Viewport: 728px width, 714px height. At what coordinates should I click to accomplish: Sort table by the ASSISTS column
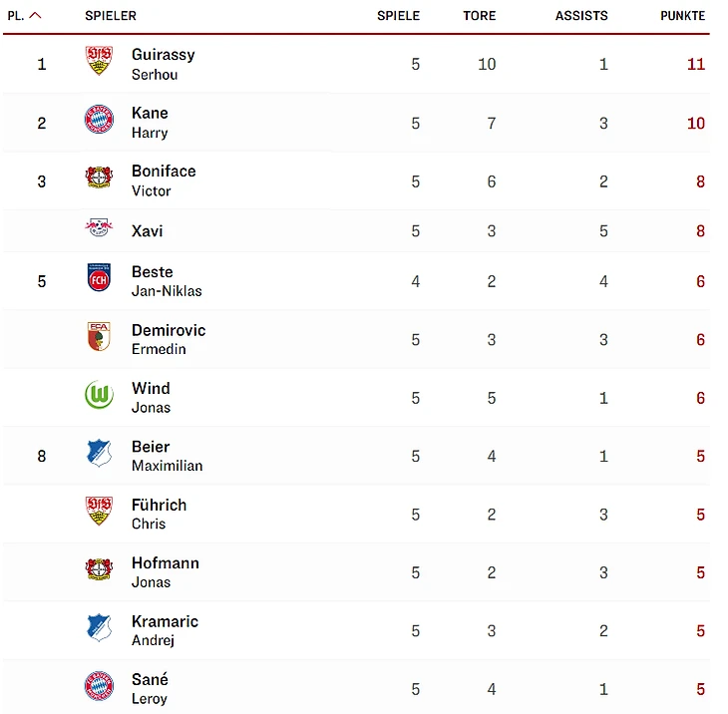581,16
